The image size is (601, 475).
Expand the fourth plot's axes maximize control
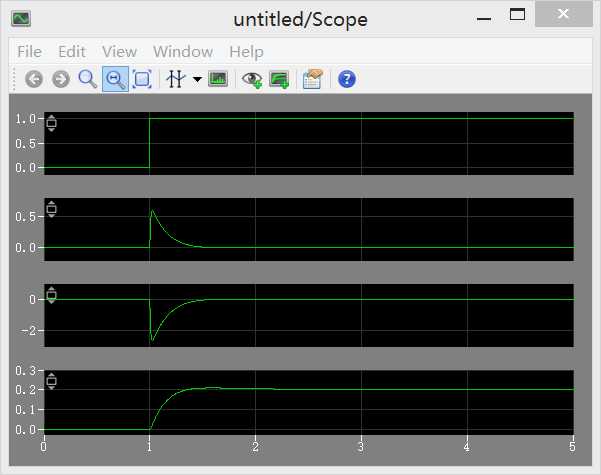pos(51,381)
